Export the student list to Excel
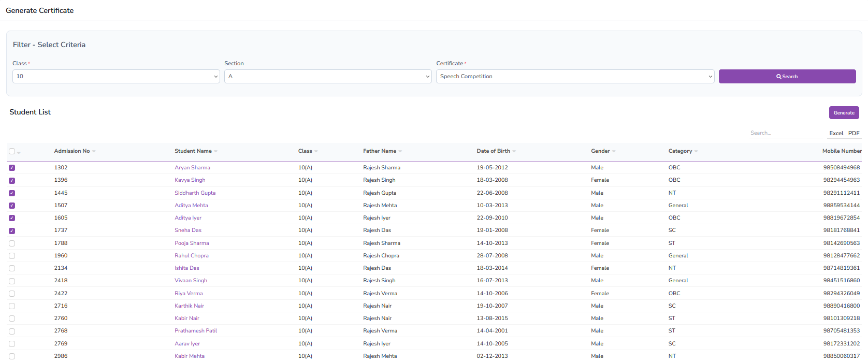 pyautogui.click(x=836, y=133)
